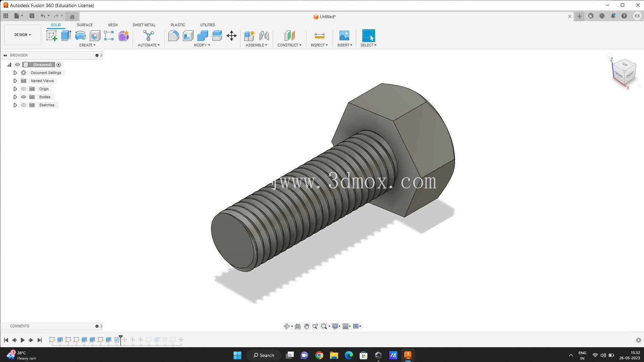Select the Rectangular Pattern tool
The image size is (644, 362).
(x=109, y=36)
